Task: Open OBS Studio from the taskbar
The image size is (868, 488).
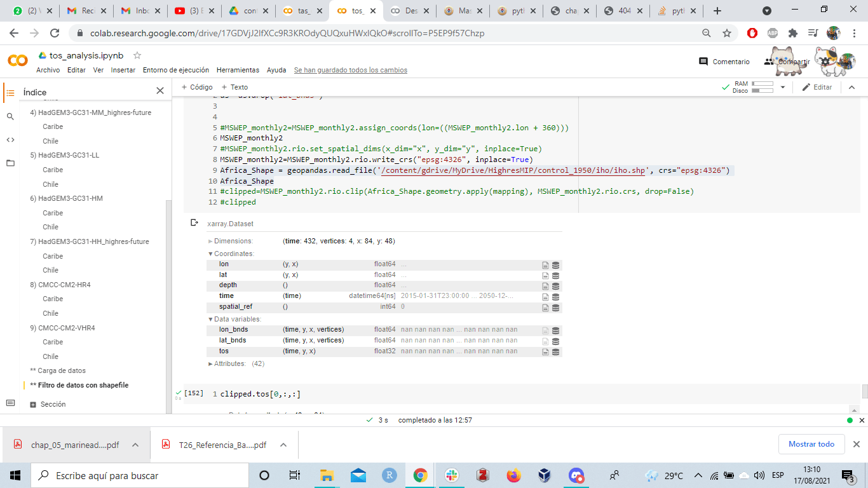Action: tap(576, 475)
